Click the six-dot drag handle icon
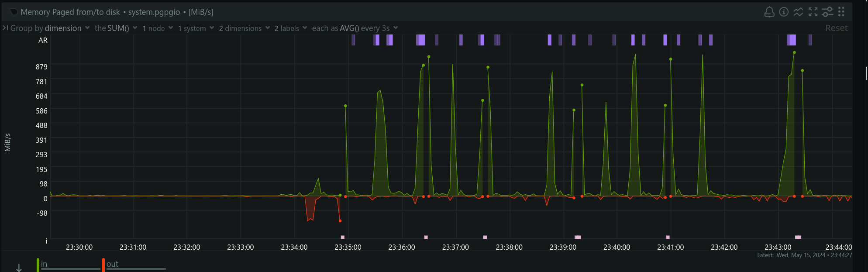Screen dimensions: 868x272 pyautogui.click(x=841, y=12)
